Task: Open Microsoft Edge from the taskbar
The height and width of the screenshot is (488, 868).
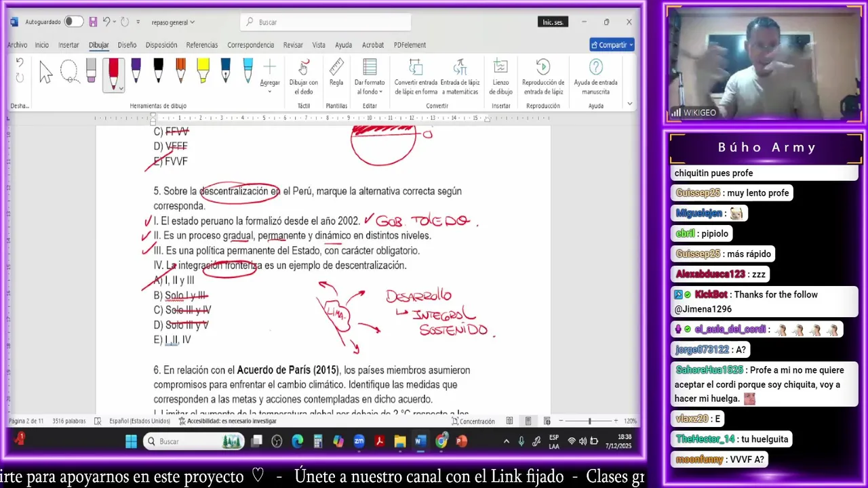Action: [297, 441]
